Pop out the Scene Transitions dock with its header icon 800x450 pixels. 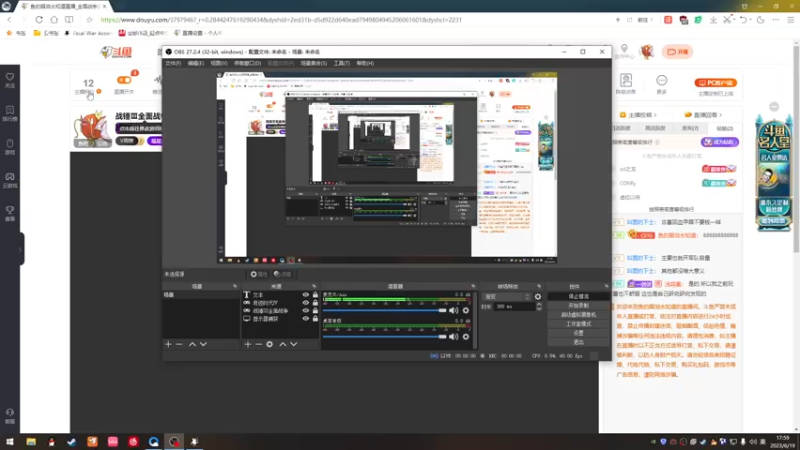click(539, 286)
